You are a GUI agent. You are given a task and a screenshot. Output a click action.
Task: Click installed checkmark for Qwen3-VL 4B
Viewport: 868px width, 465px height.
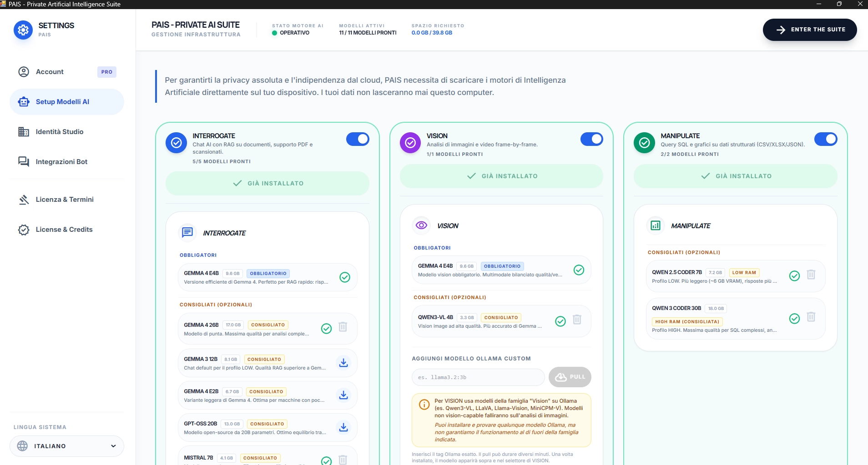pyautogui.click(x=560, y=321)
